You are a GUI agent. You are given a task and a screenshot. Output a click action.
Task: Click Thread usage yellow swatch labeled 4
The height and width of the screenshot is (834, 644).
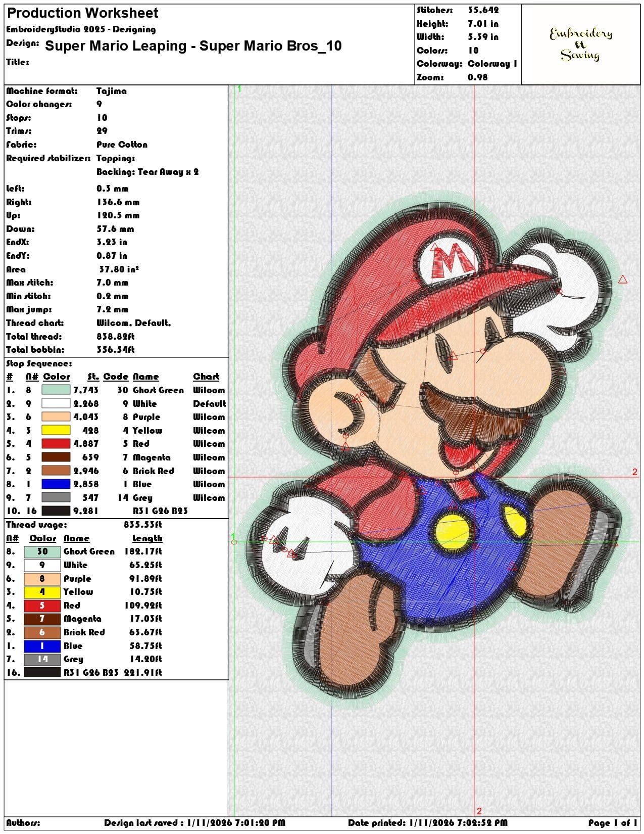coord(42,592)
